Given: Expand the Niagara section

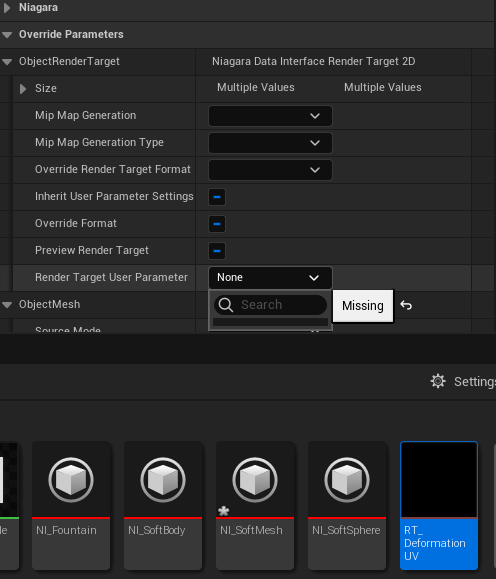Looking at the screenshot, I should coord(7,8).
